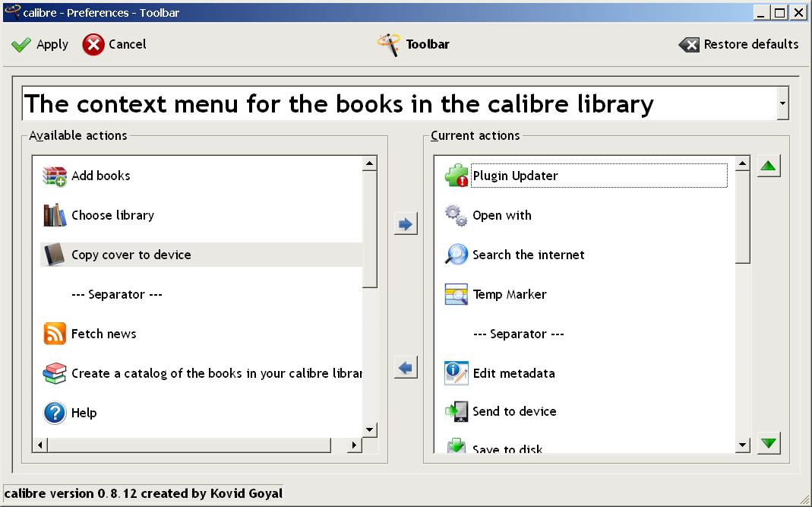
Task: Click the red Cancel X icon
Action: [x=93, y=45]
